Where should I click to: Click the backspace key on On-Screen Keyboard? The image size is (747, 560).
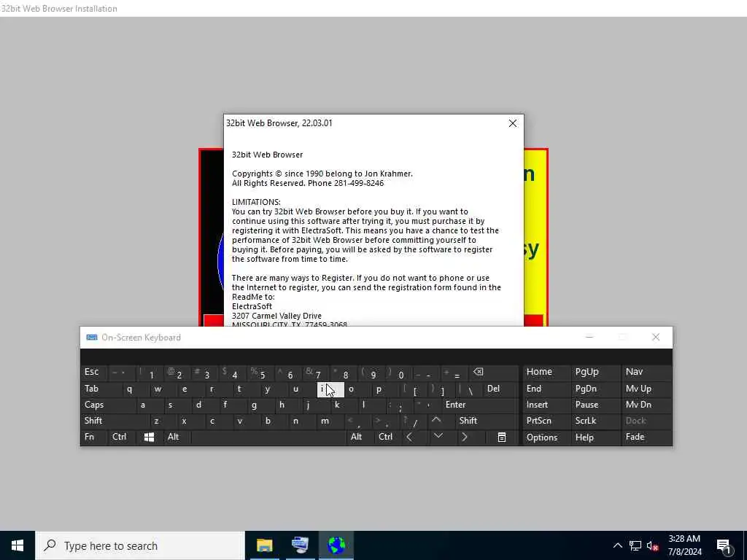click(x=479, y=372)
